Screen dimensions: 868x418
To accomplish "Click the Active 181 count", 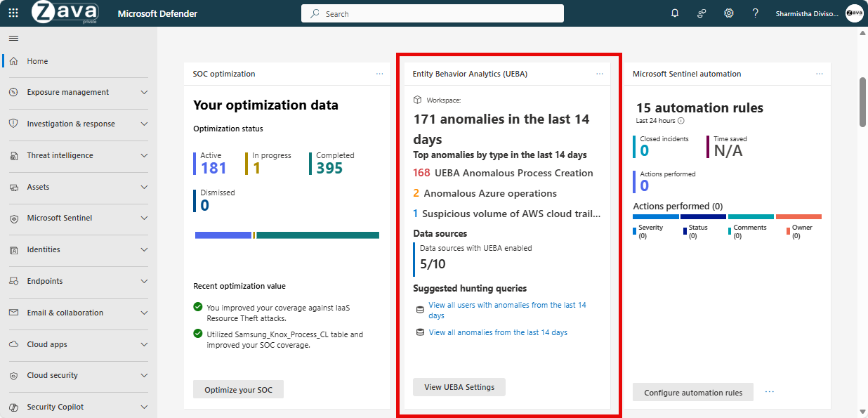I will click(x=213, y=168).
